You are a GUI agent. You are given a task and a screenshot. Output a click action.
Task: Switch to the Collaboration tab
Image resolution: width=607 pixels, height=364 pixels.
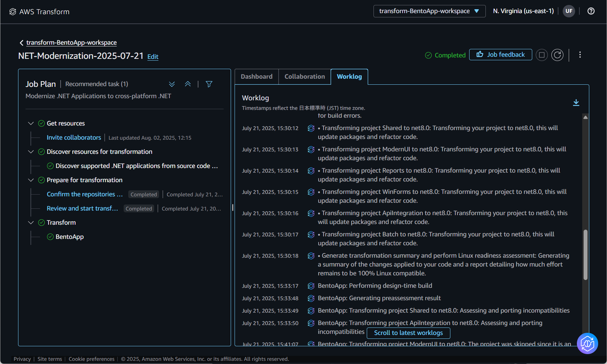tap(305, 77)
